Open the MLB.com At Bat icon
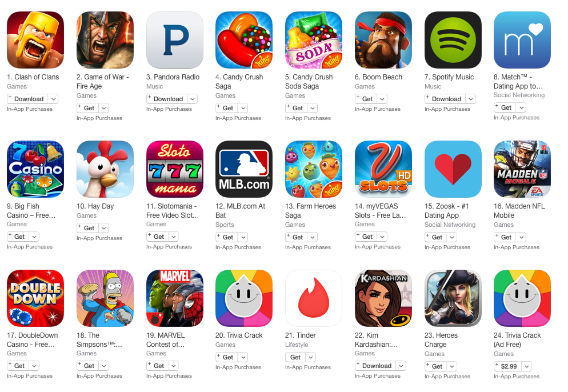This screenshot has height=392, width=568. (244, 169)
